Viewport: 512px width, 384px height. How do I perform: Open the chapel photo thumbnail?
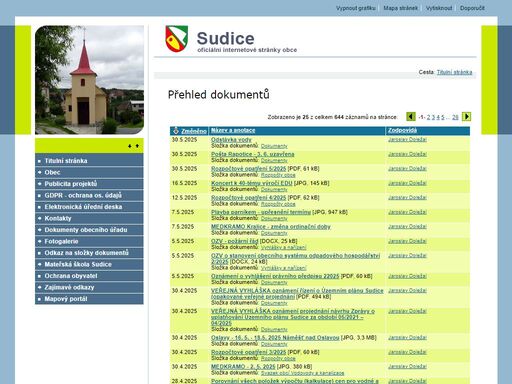[x=90, y=80]
